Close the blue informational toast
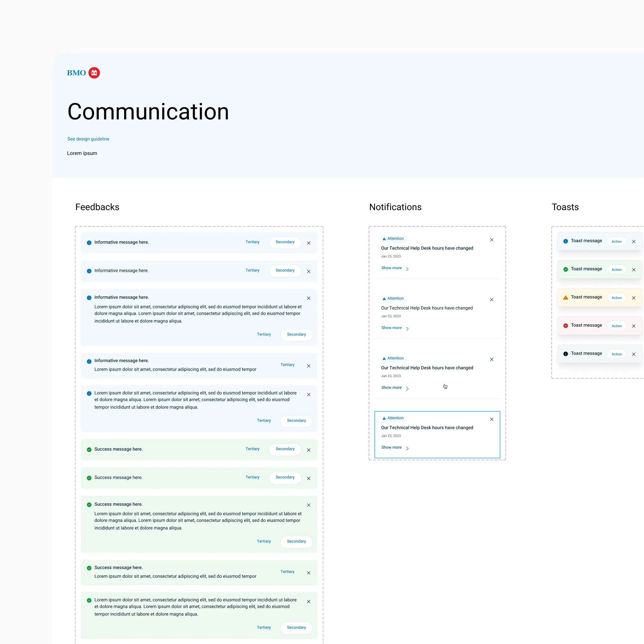Screen dimensions: 644x644 click(x=634, y=242)
